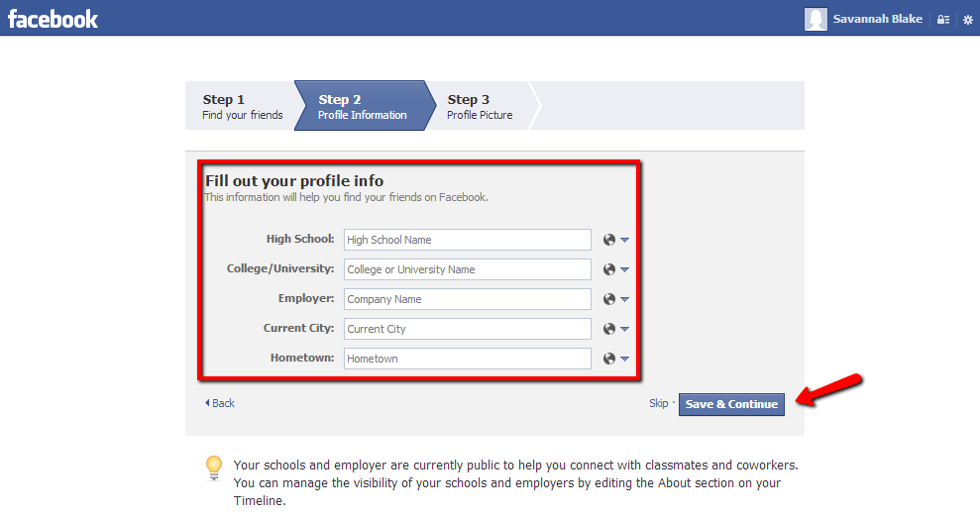Expand Employer audience dropdown arrow

click(x=624, y=300)
